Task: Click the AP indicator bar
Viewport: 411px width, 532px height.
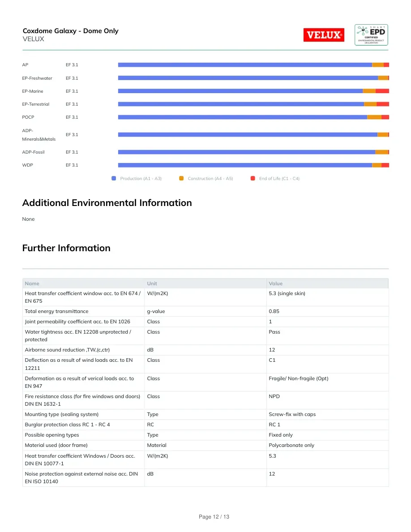Action: point(253,65)
